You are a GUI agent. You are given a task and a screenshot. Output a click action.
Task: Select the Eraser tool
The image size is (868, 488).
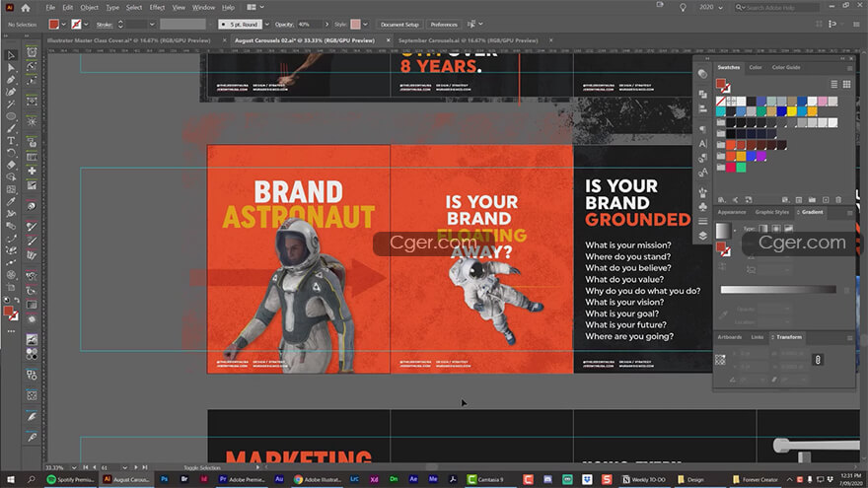tap(11, 165)
